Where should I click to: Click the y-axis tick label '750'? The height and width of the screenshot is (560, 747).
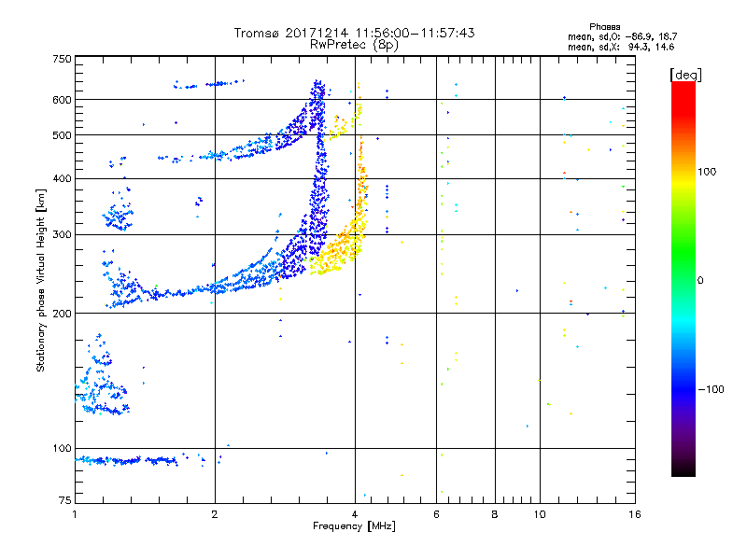click(x=63, y=59)
